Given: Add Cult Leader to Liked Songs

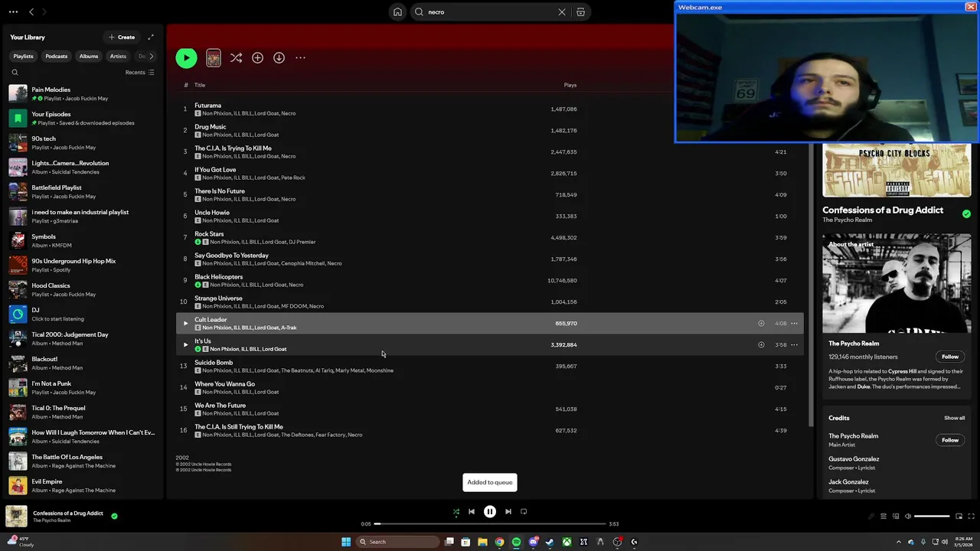Looking at the screenshot, I should [x=761, y=324].
